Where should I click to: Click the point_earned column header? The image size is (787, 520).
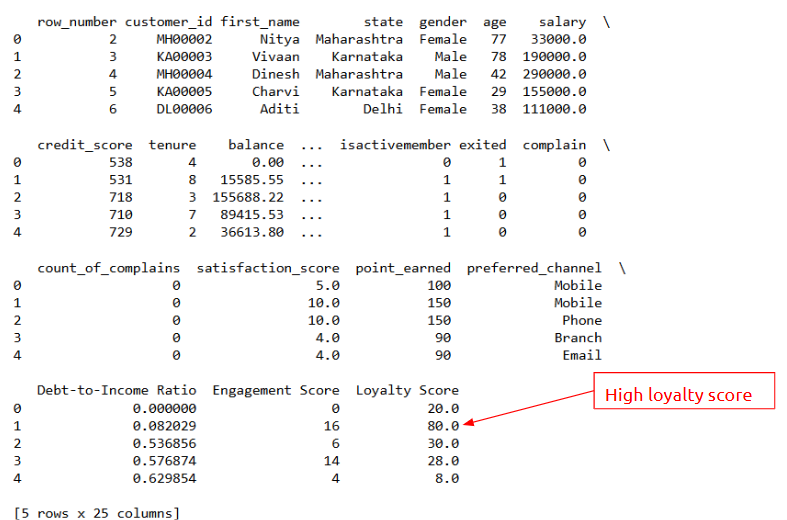point(403,269)
